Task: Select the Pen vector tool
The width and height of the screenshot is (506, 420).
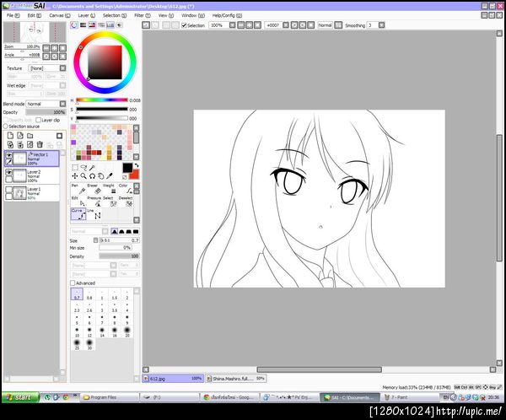Action: (x=78, y=189)
